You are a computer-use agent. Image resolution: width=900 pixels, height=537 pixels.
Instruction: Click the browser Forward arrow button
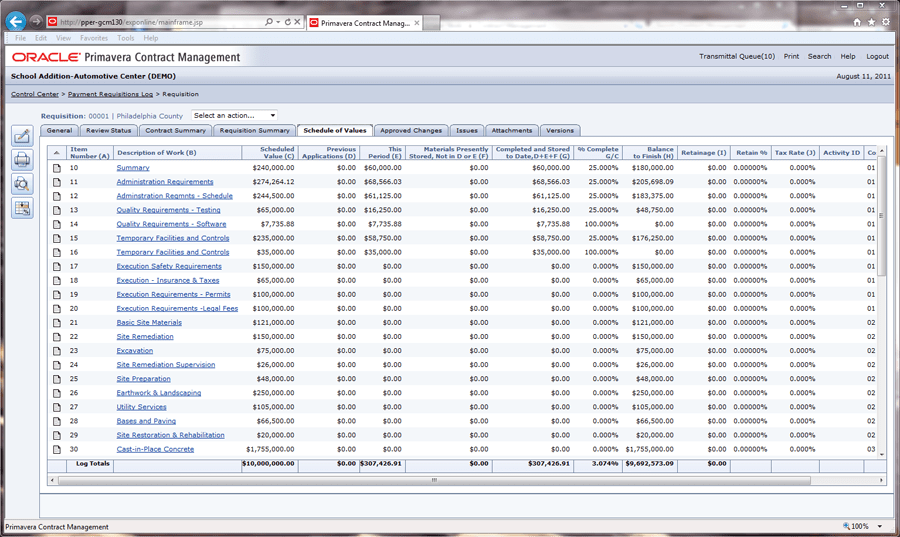click(36, 21)
